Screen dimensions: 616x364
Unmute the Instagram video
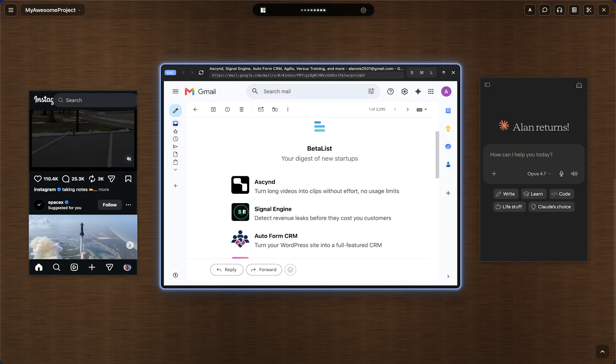(x=129, y=159)
